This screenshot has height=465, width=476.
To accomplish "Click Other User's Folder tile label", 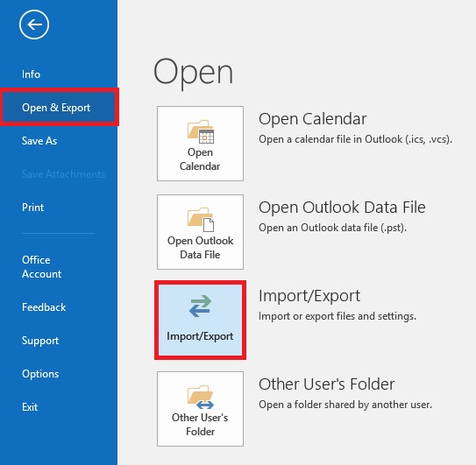I will [x=200, y=425].
